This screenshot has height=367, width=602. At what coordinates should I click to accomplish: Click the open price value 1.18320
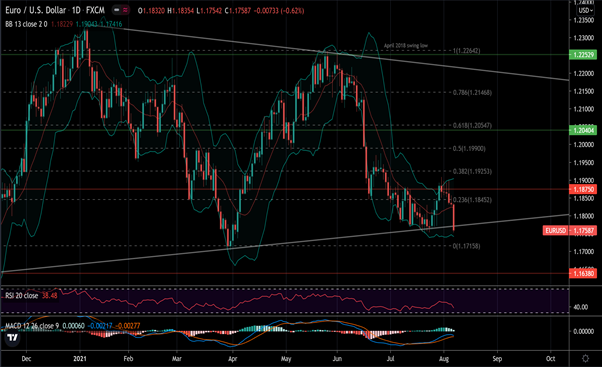pyautogui.click(x=154, y=11)
